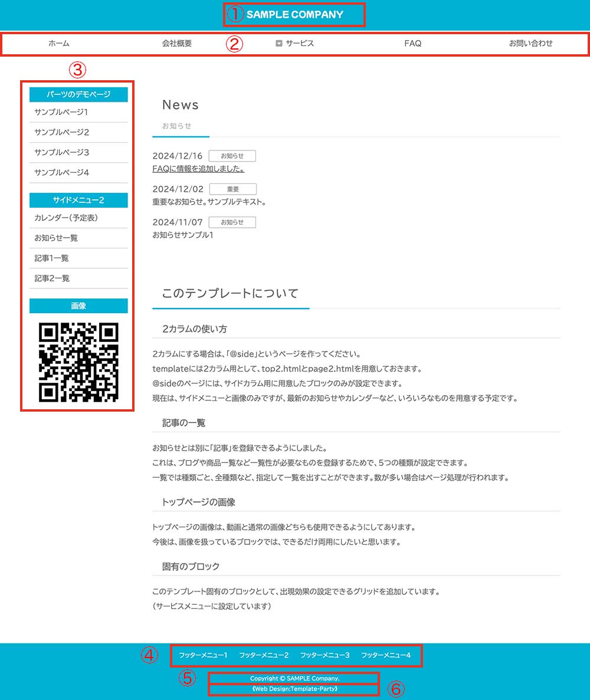This screenshot has height=700, width=590.
Task: Expand the サービス dropdown arrow icon
Action: (279, 43)
